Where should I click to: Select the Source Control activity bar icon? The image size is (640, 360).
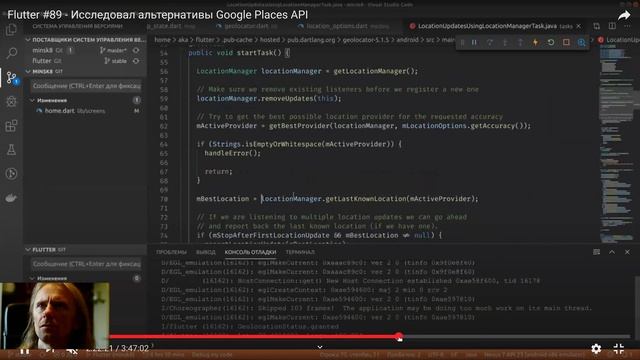click(11, 77)
